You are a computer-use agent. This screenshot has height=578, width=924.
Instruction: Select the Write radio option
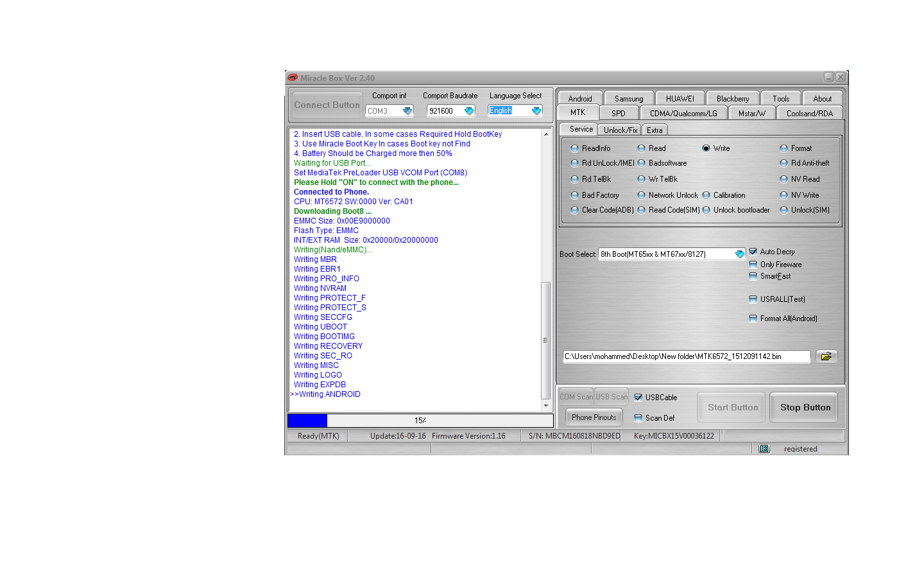706,148
